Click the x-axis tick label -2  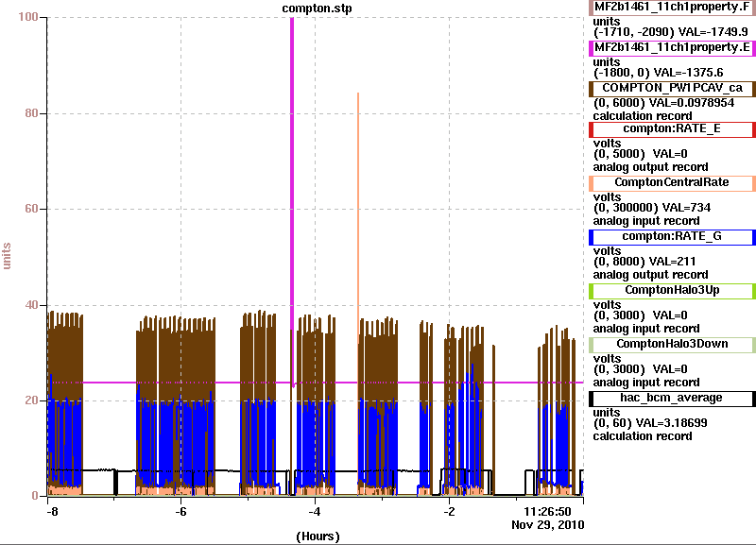[449, 511]
